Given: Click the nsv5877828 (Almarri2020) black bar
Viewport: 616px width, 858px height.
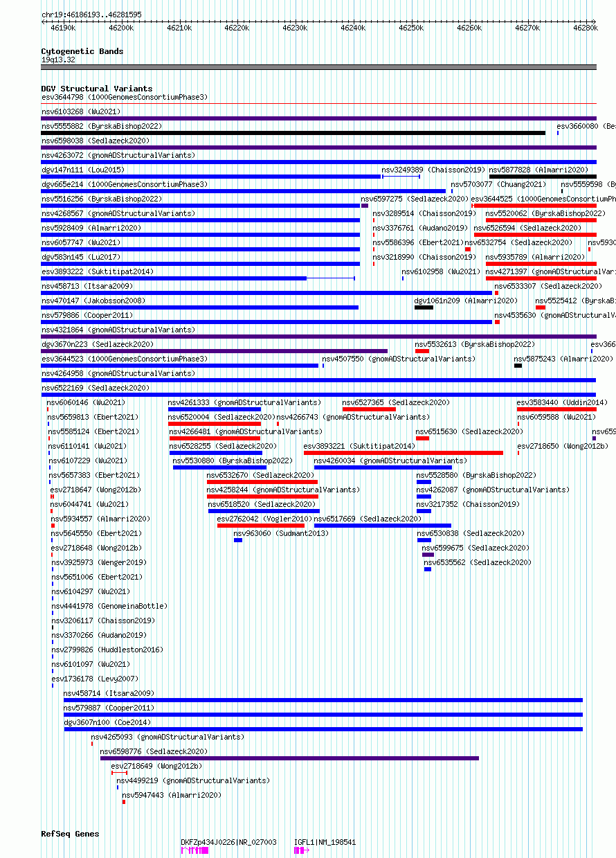Looking at the screenshot, I should tap(543, 177).
